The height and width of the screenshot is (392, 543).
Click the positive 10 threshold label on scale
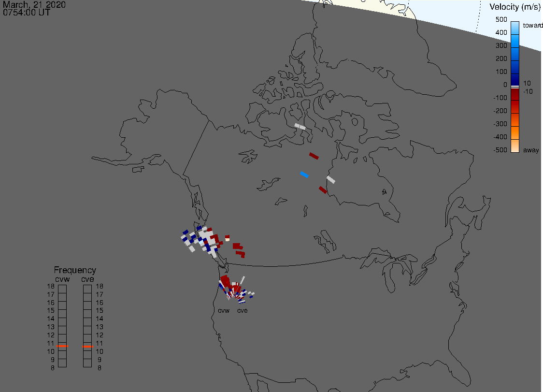(x=527, y=83)
